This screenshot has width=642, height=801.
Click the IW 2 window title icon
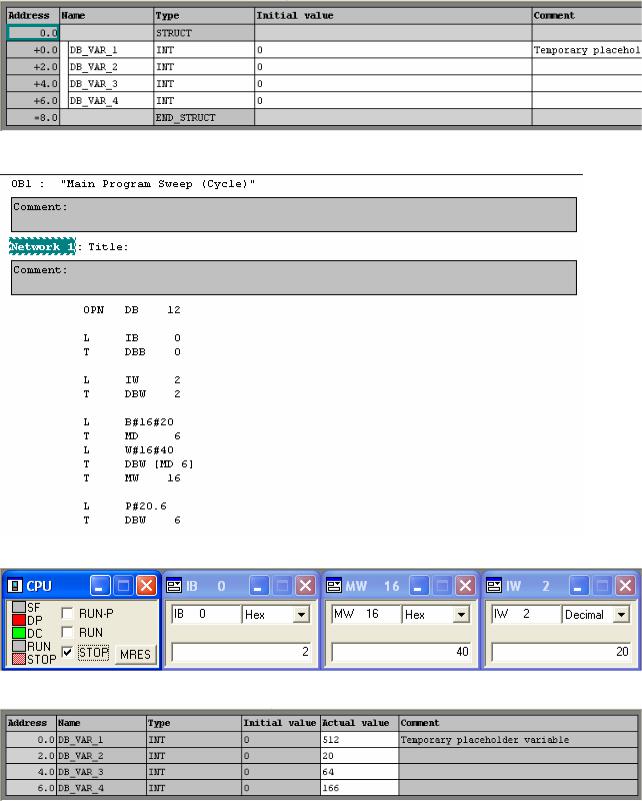(x=494, y=586)
